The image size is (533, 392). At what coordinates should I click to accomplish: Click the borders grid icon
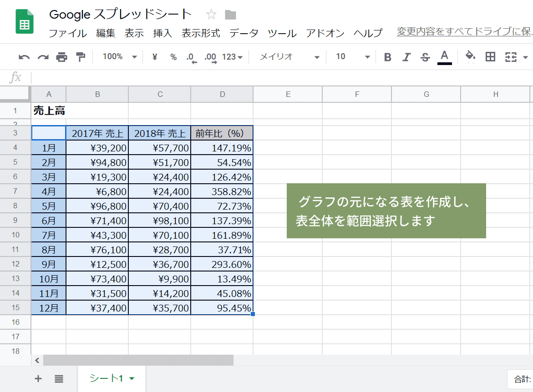[490, 57]
